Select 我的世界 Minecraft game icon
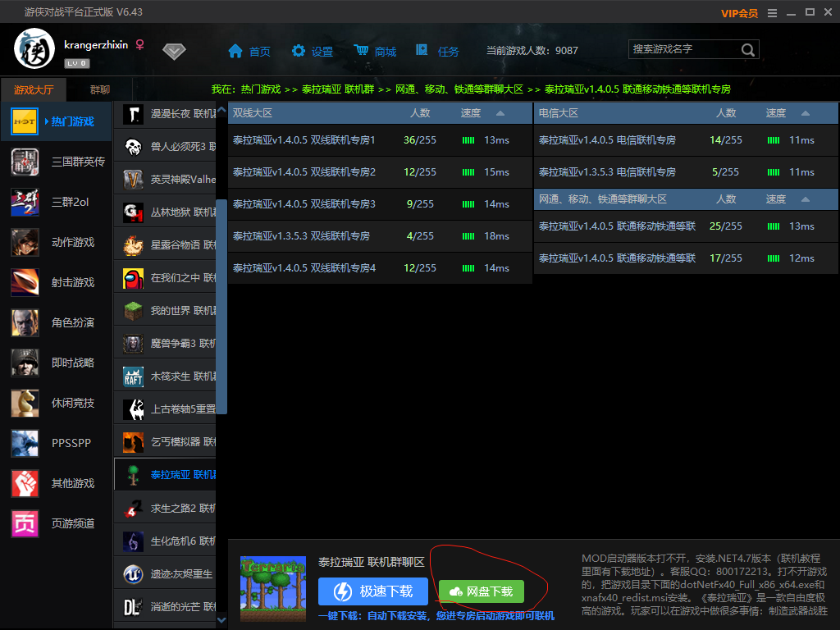Viewport: 840px width, 630px height. (133, 311)
